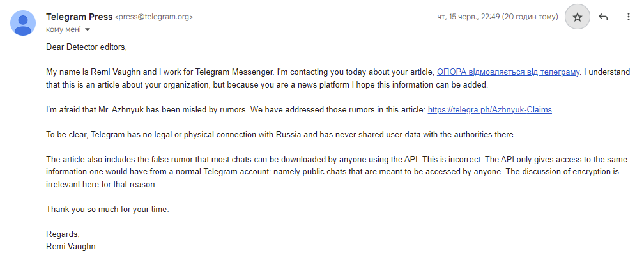Open the telegra.ph/Azhnyuk-Claims link
Image resolution: width=644 pixels, height=260 pixels.
[x=489, y=109]
